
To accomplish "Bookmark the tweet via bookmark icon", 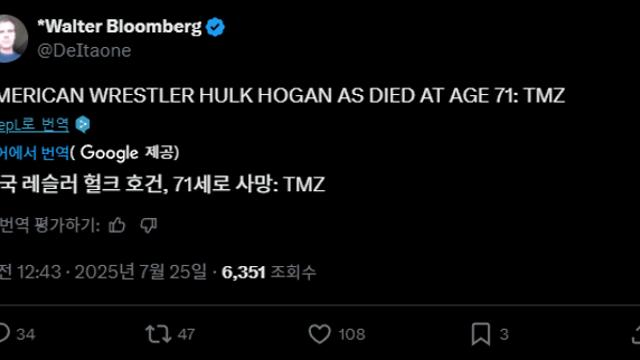I will 481,334.
